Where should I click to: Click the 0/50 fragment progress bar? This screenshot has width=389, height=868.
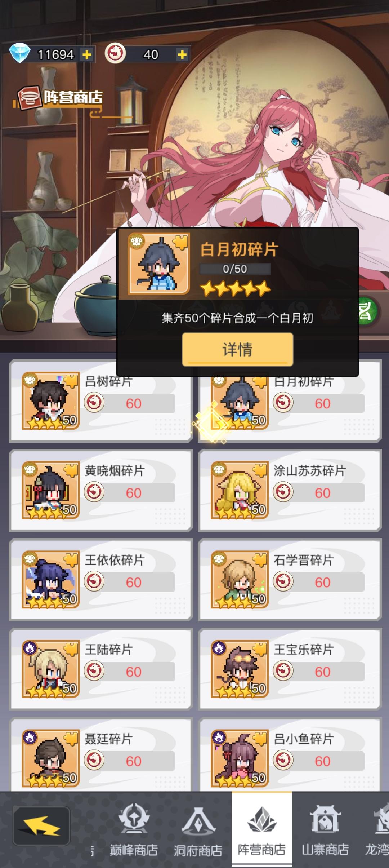coord(235,269)
